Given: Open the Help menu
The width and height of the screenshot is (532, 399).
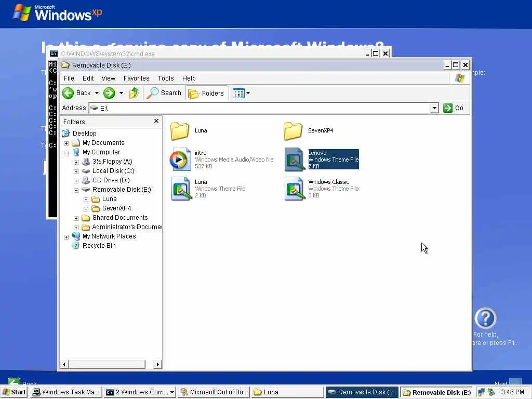Looking at the screenshot, I should click(x=189, y=78).
